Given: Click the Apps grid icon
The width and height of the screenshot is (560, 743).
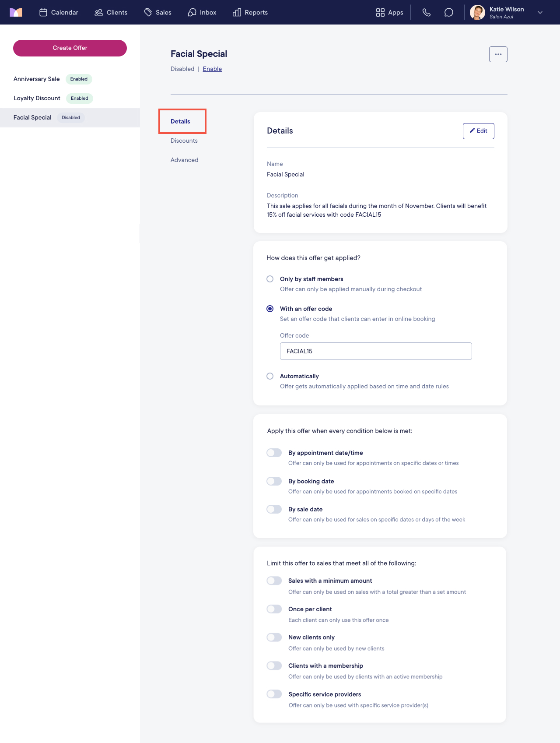Looking at the screenshot, I should [x=380, y=12].
